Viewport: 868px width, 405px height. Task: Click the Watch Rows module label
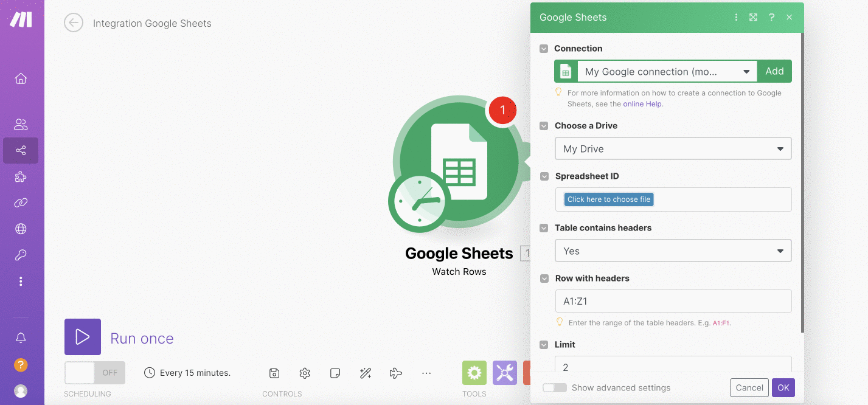tap(459, 272)
